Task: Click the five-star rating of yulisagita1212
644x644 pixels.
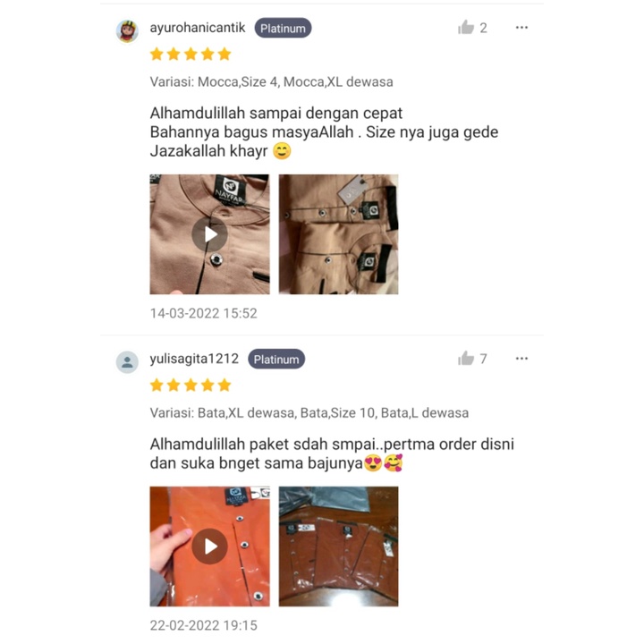Action: click(x=191, y=386)
